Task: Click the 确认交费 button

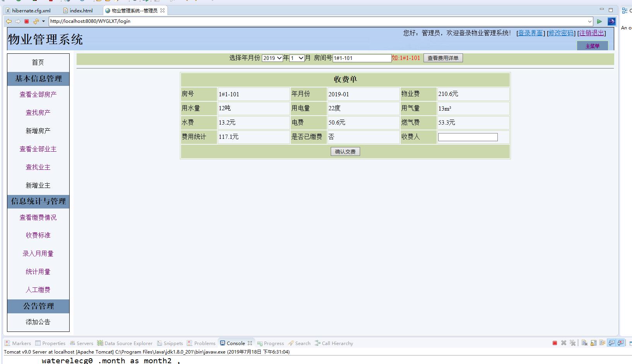Action: [x=345, y=152]
